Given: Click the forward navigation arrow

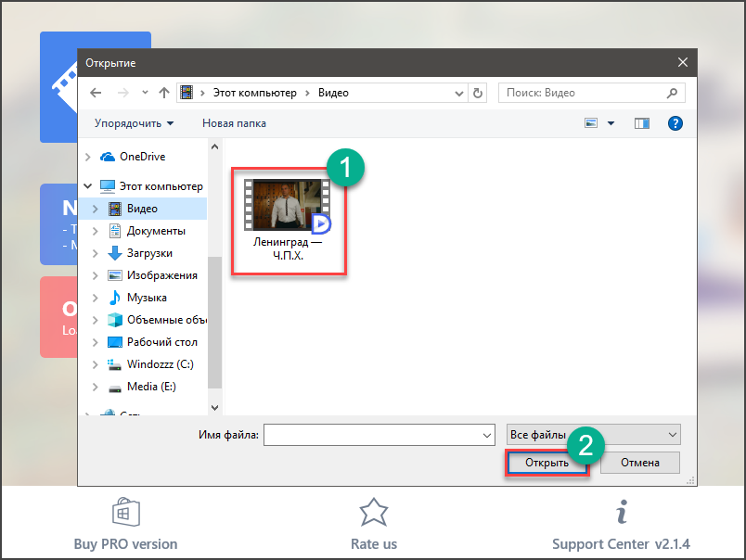Looking at the screenshot, I should pos(122,93).
